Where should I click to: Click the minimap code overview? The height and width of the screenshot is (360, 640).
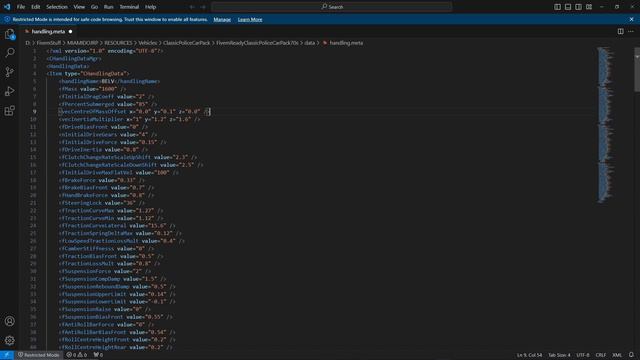(606, 124)
